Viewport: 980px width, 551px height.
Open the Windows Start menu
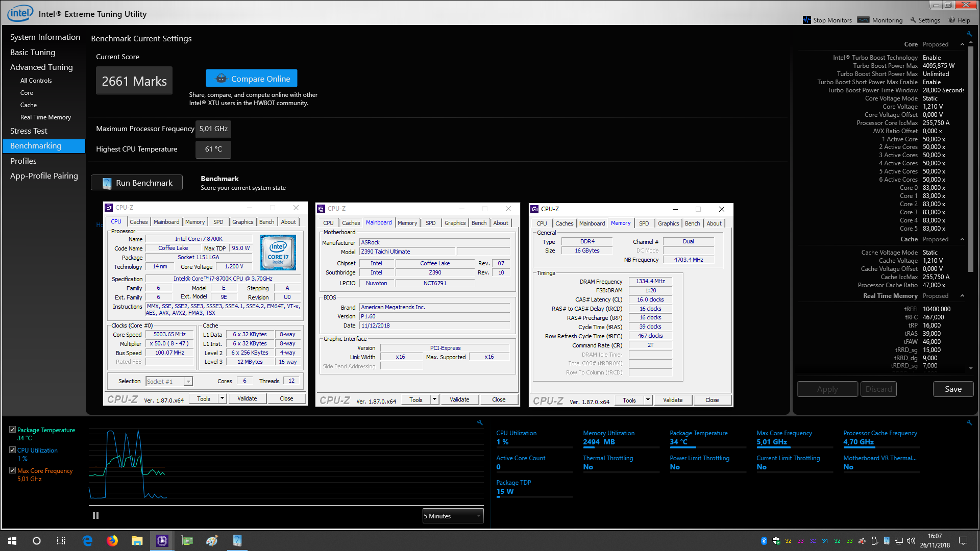[x=12, y=541]
